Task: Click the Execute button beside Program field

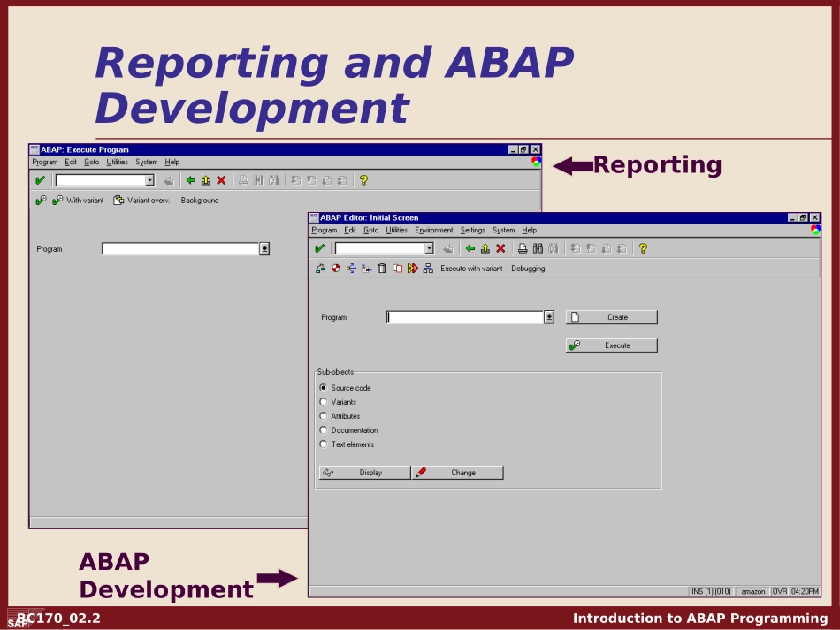Action: click(x=611, y=345)
